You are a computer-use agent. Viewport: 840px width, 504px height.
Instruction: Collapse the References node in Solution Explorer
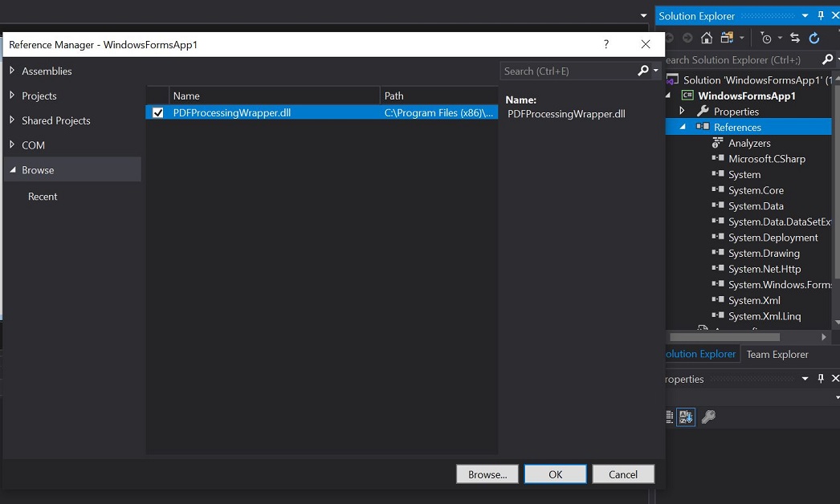(683, 127)
